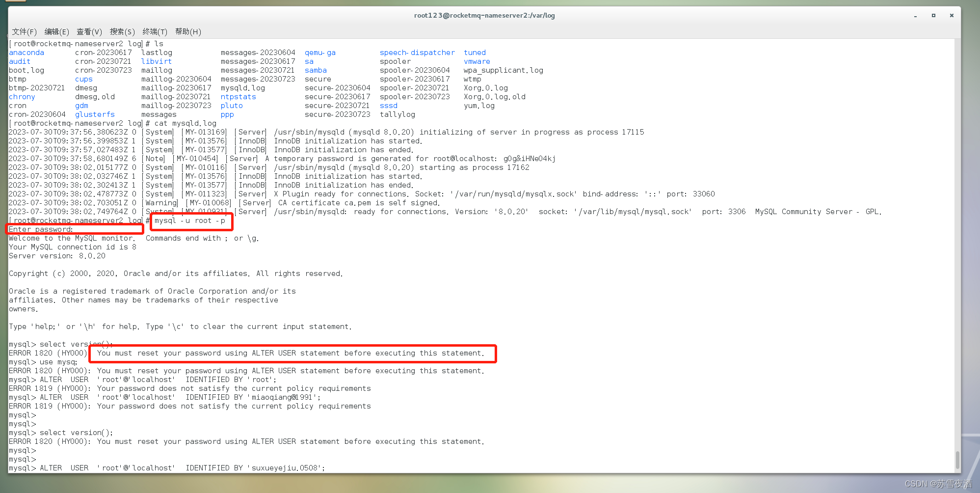The image size is (980, 493).
Task: Open the 搜索(S) menu
Action: coord(122,31)
